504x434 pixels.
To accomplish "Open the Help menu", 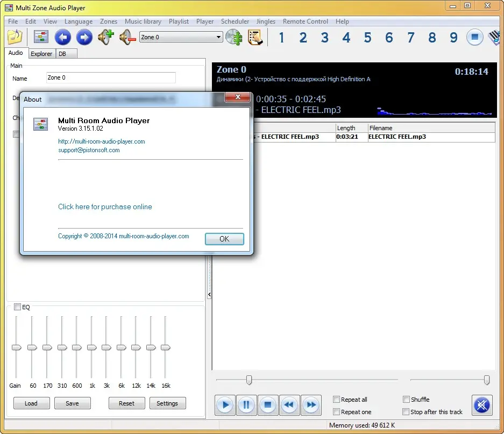I will (342, 22).
